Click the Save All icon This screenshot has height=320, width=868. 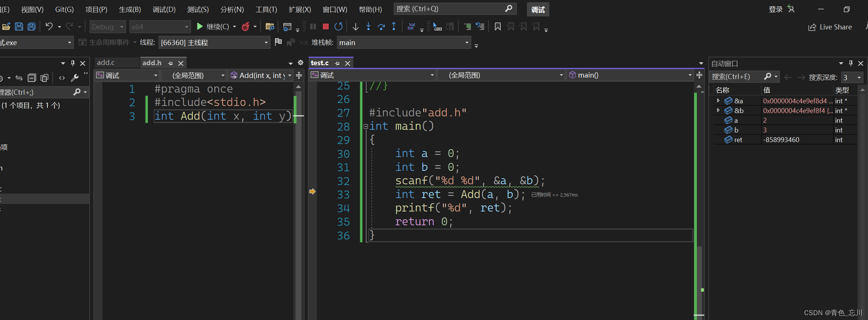[x=32, y=26]
